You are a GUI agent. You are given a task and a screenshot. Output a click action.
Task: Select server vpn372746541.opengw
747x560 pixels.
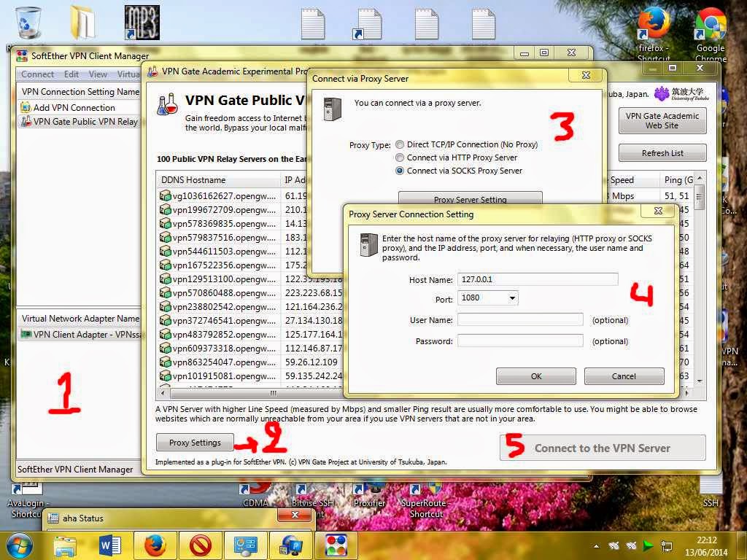point(218,320)
